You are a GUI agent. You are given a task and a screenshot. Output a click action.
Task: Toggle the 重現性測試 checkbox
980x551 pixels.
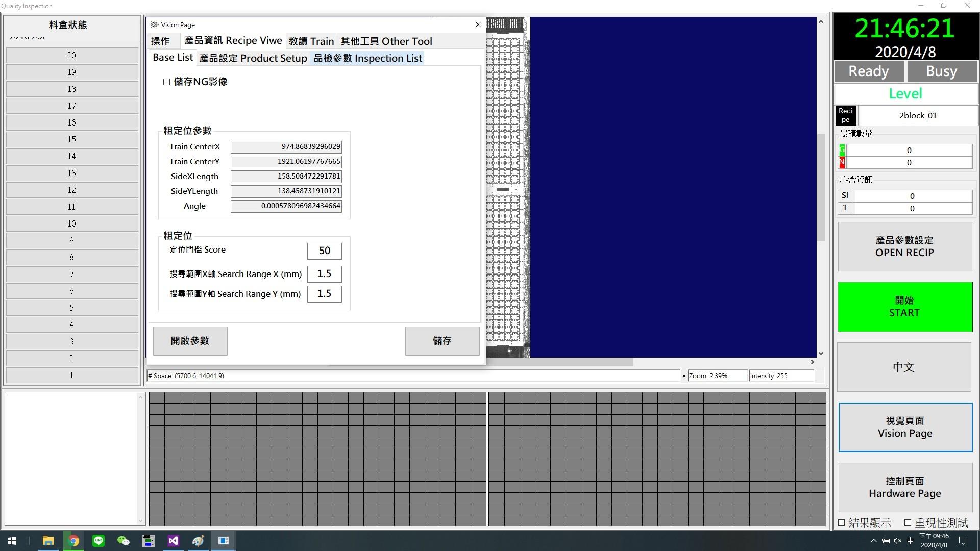coord(908,522)
